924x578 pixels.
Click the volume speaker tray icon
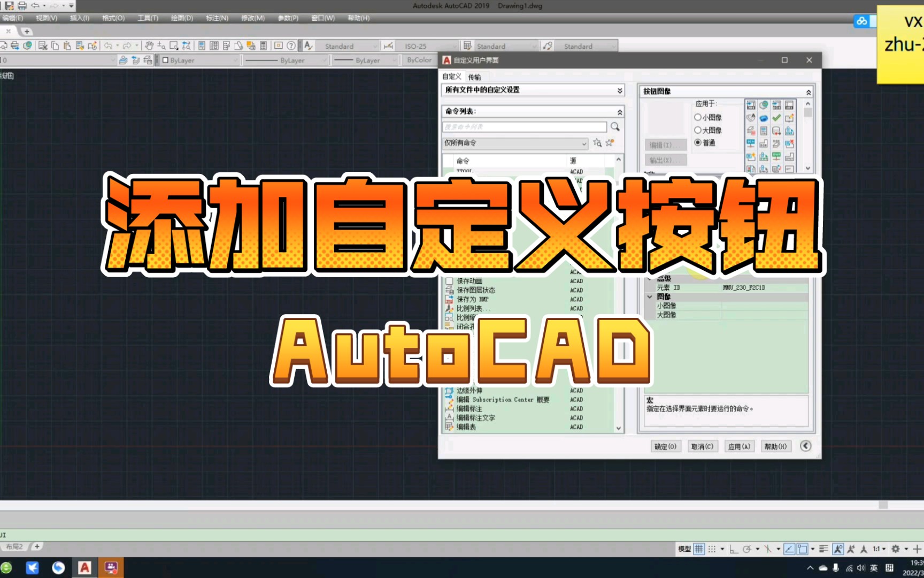point(861,568)
